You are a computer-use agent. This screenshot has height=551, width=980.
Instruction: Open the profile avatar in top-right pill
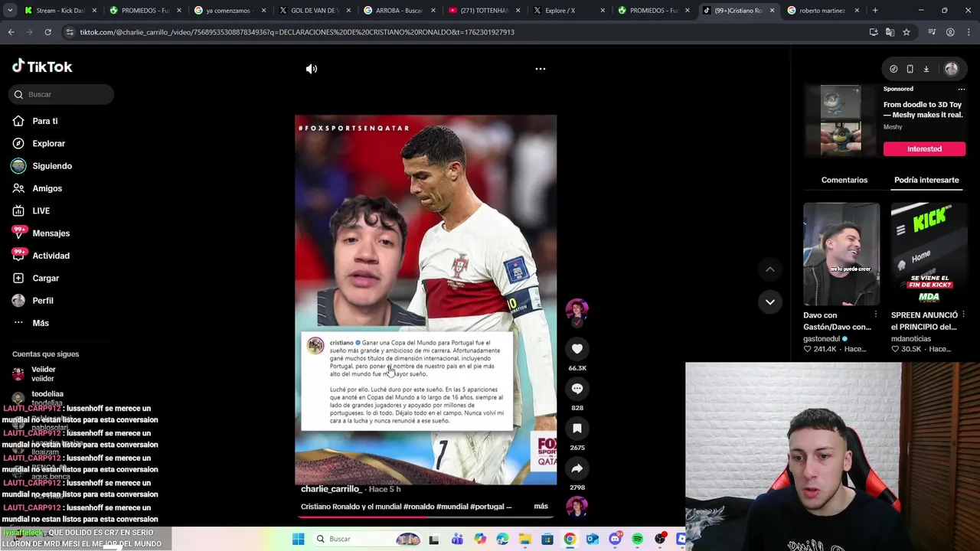951,69
